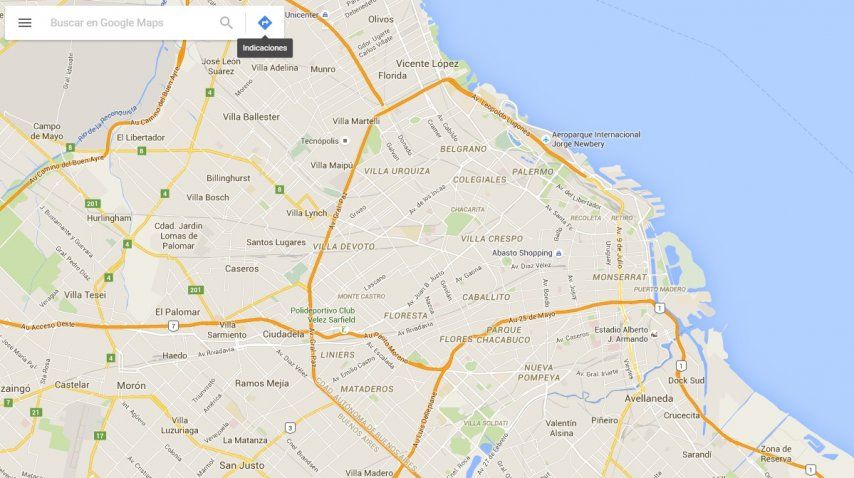
Task: Click the magnifying glass search icon
Action: click(x=226, y=23)
